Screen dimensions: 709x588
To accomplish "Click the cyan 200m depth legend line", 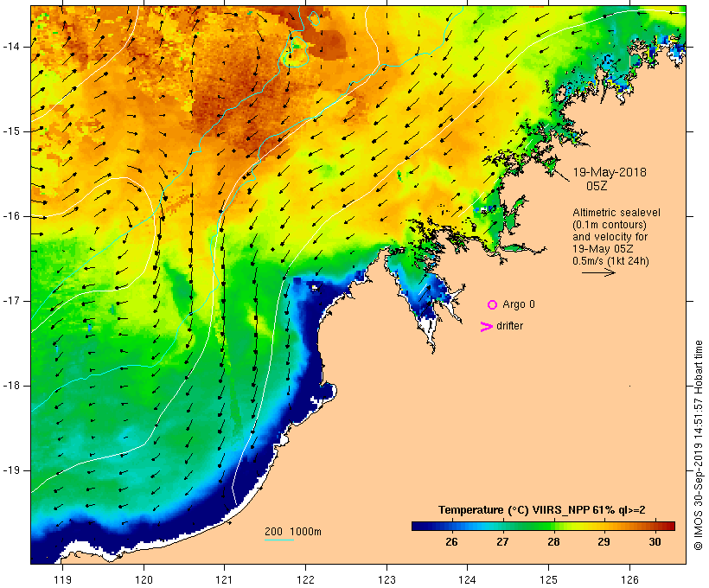I will pos(279,540).
